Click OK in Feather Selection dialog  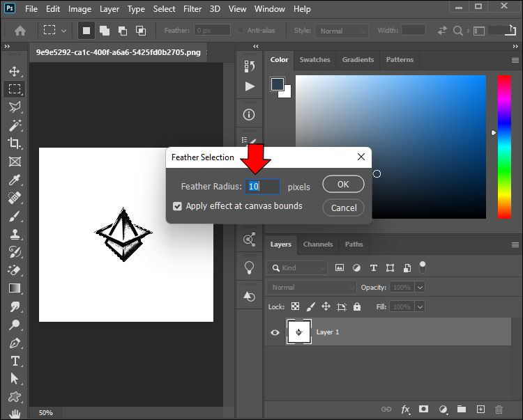click(343, 184)
